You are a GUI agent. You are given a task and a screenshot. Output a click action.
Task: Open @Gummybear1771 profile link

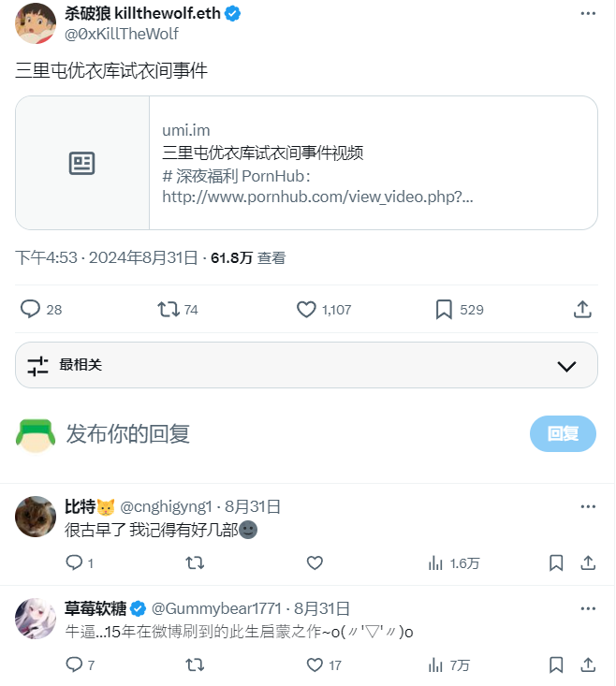(214, 608)
